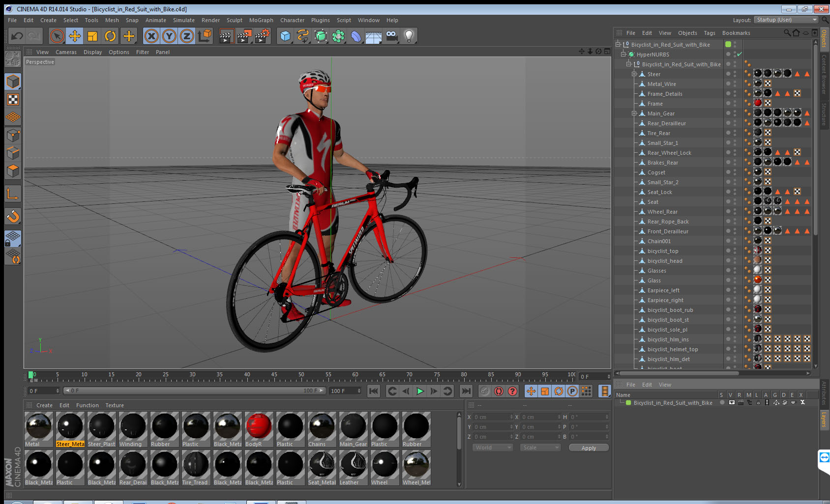Go to end of animation
The image size is (830, 504).
466,391
